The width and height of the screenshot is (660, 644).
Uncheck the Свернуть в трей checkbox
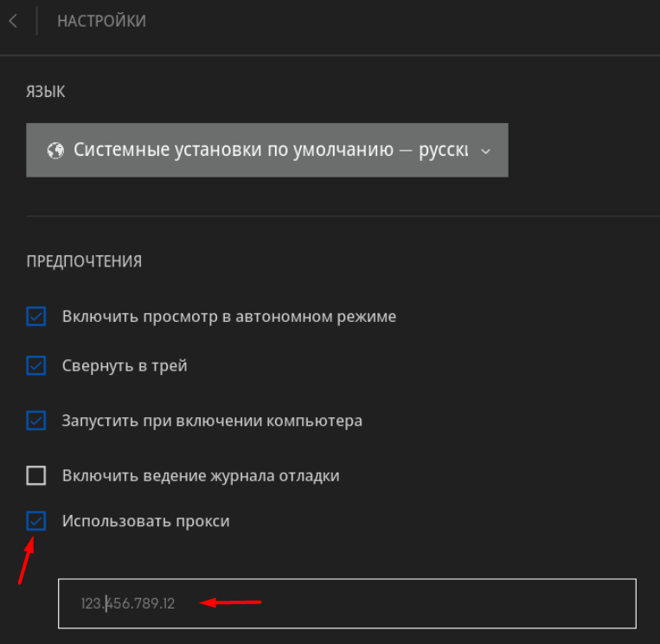(36, 365)
